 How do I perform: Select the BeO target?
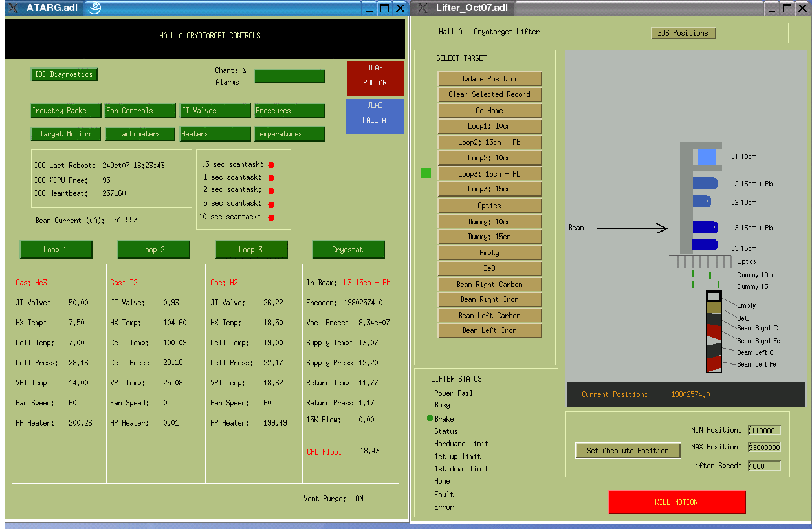[x=490, y=268]
